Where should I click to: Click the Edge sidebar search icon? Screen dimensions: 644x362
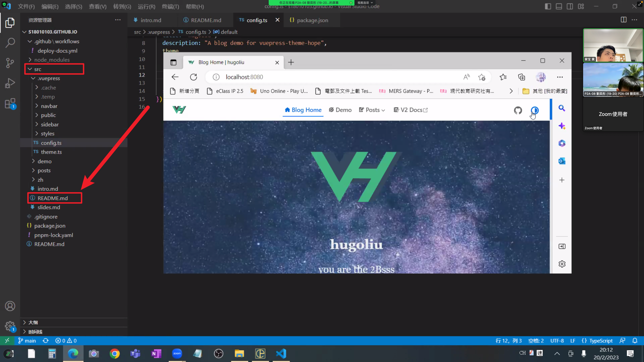(562, 108)
